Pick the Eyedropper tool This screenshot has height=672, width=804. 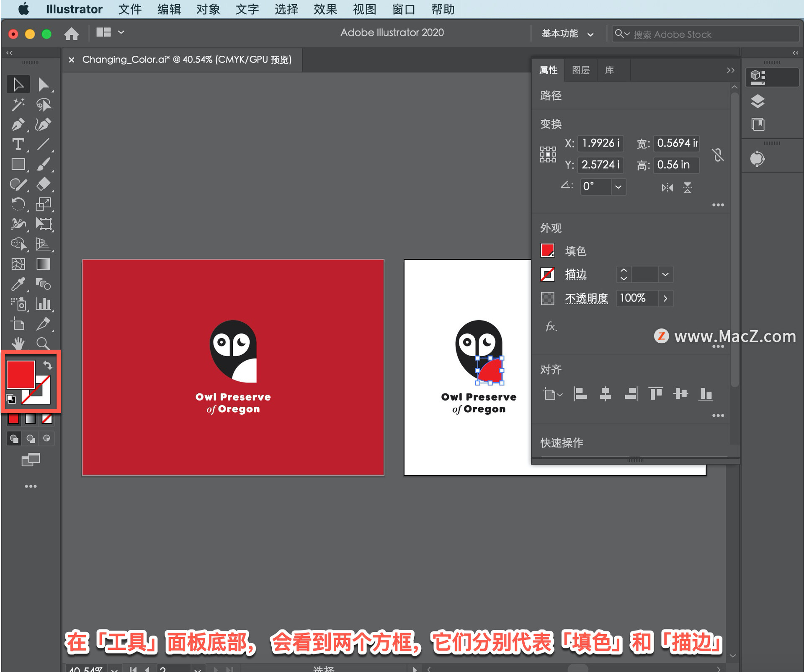pyautogui.click(x=18, y=284)
